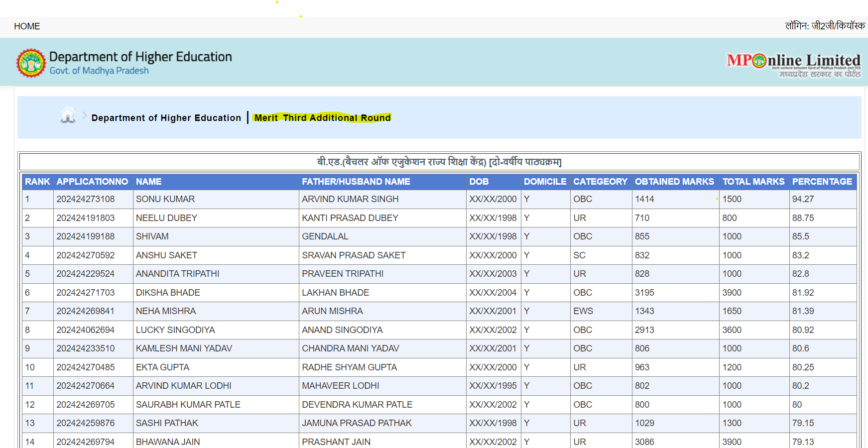Click Department of Higher Education breadcrumb link
This screenshot has width=868, height=448.
166,118
